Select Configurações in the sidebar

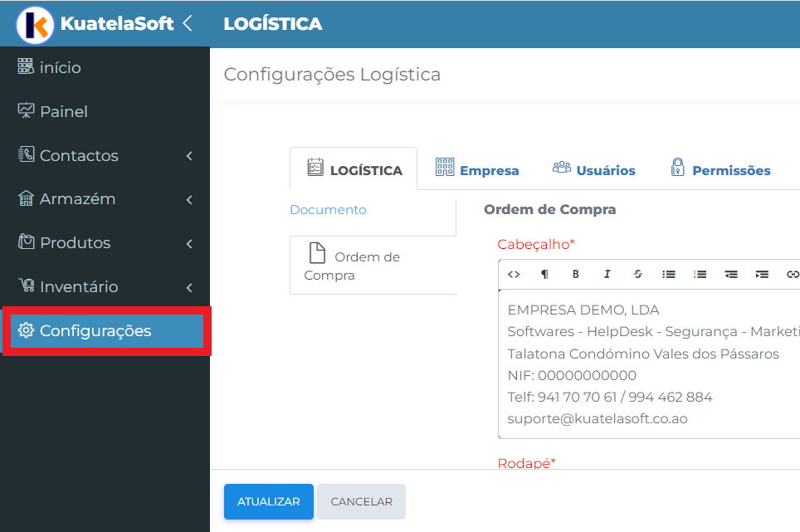[x=106, y=331]
